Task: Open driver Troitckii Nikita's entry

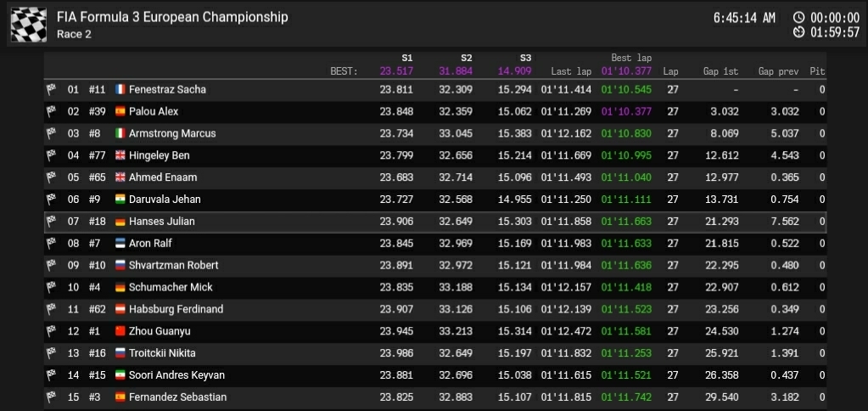Action: click(x=161, y=353)
